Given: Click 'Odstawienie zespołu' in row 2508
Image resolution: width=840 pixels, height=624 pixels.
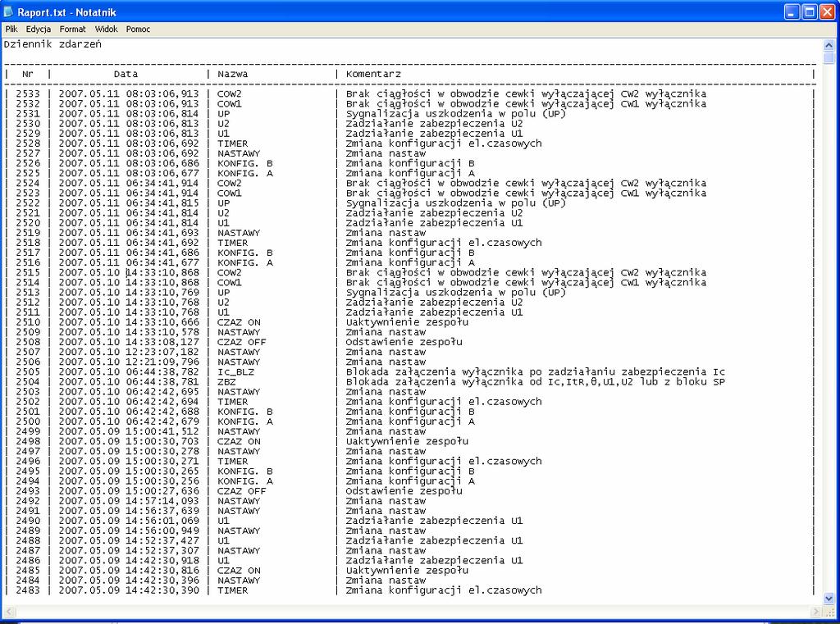Looking at the screenshot, I should (x=404, y=342).
